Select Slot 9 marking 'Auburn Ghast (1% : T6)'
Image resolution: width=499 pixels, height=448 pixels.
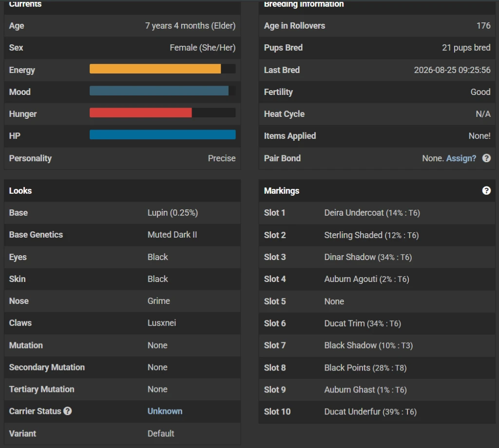pyautogui.click(x=365, y=390)
